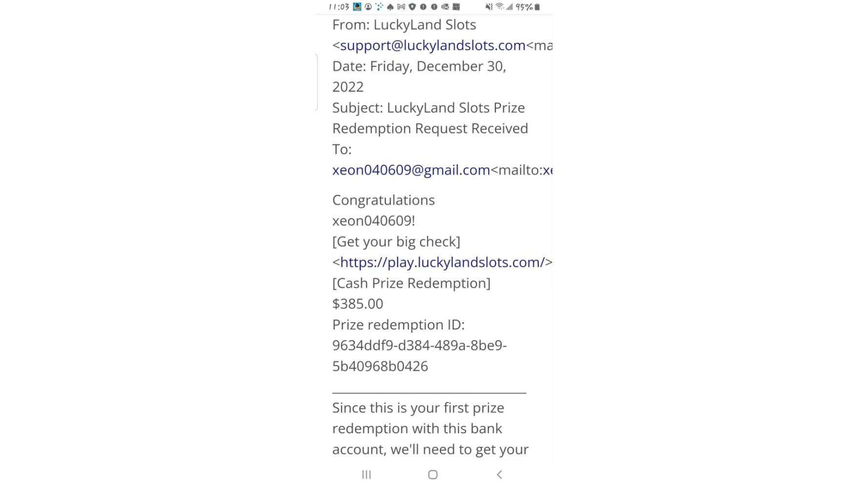Screen dimensions: 868x488
Task: Tap the Android Back navigation button
Action: pos(499,474)
